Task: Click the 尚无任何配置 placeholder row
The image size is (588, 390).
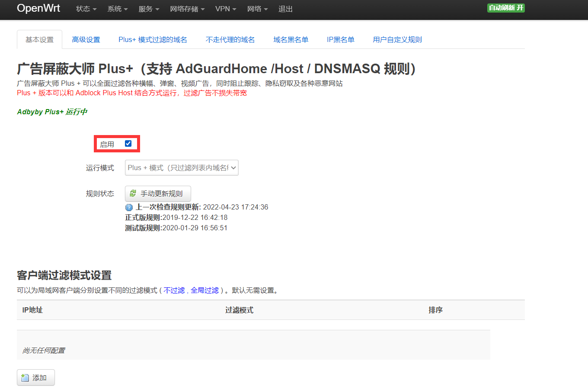Action: pyautogui.click(x=253, y=345)
